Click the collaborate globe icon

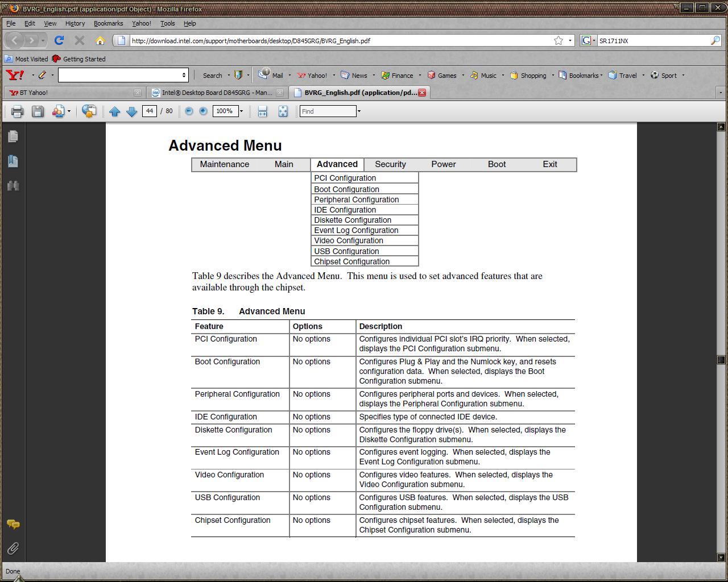pos(89,111)
